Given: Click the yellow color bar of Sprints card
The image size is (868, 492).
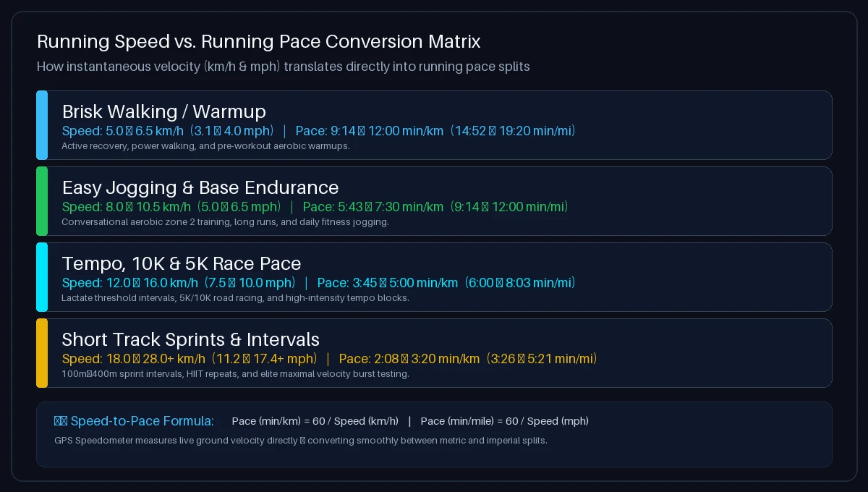Looking at the screenshot, I should point(42,353).
